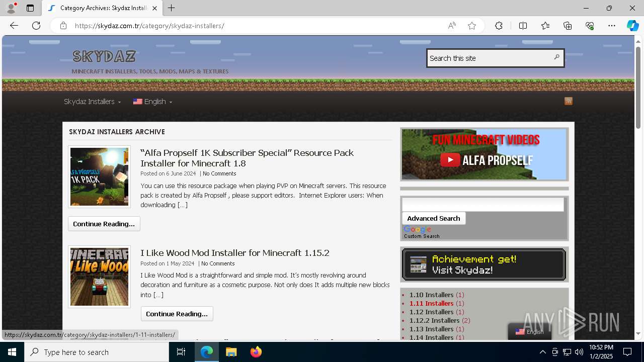Open I Like Wood Mod Installer title

coord(235,253)
